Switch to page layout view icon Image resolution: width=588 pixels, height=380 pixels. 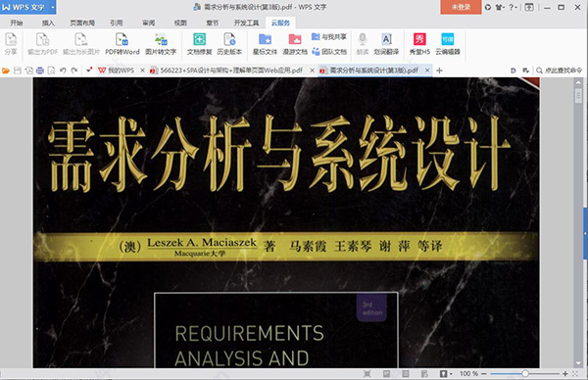[406, 373]
